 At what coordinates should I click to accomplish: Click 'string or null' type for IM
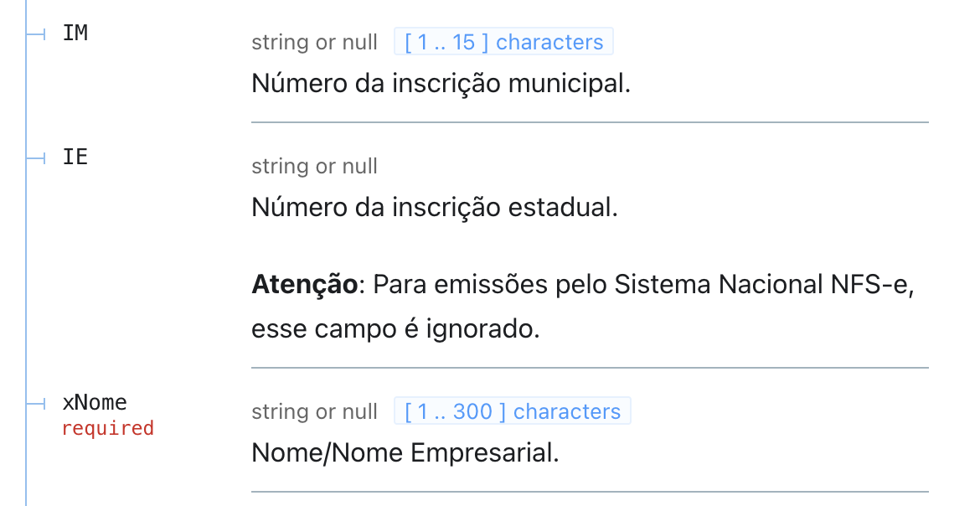pyautogui.click(x=314, y=43)
